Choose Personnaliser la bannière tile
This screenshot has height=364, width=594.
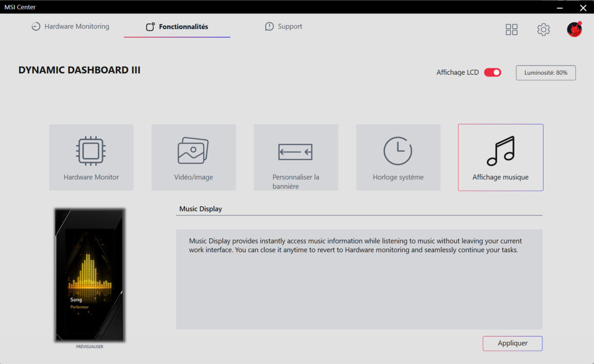pos(296,158)
